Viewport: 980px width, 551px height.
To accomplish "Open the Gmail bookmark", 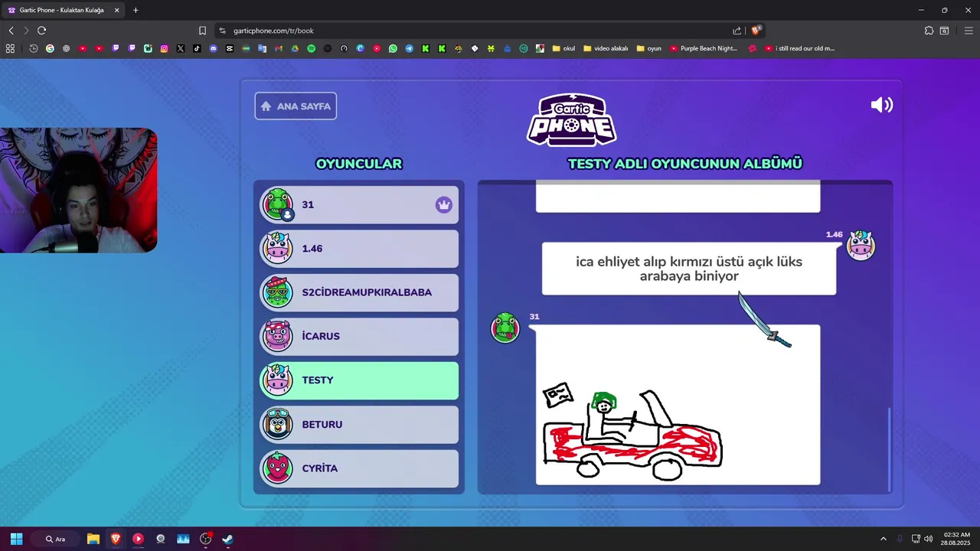I will pos(278,48).
